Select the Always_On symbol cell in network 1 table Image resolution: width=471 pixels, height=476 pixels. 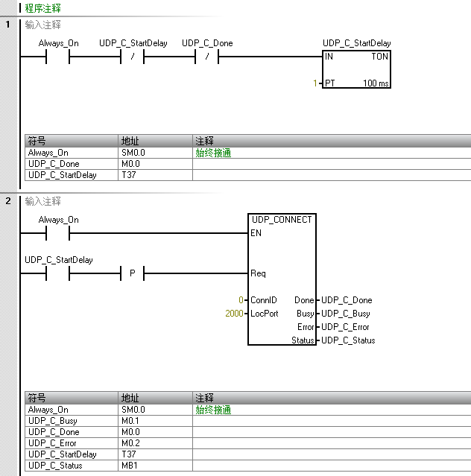coord(72,153)
